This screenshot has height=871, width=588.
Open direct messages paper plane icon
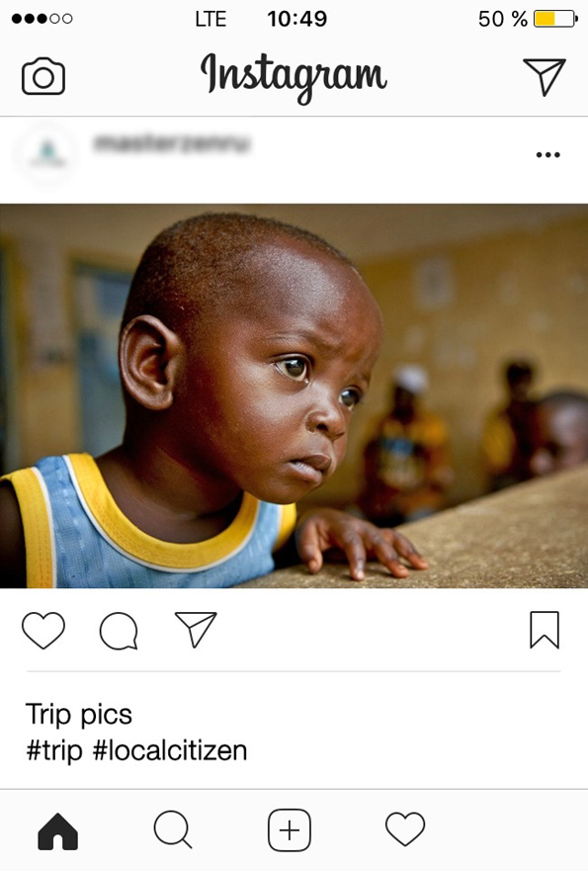click(x=545, y=77)
